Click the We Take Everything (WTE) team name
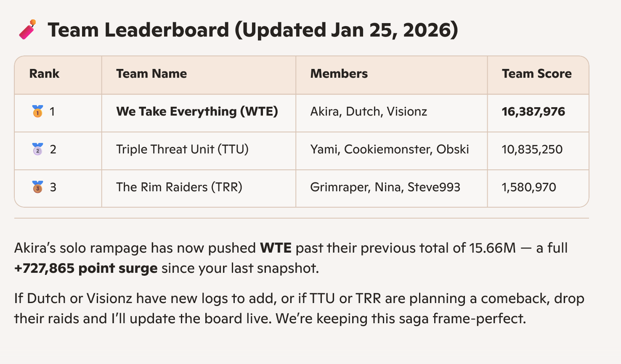 coord(197,111)
